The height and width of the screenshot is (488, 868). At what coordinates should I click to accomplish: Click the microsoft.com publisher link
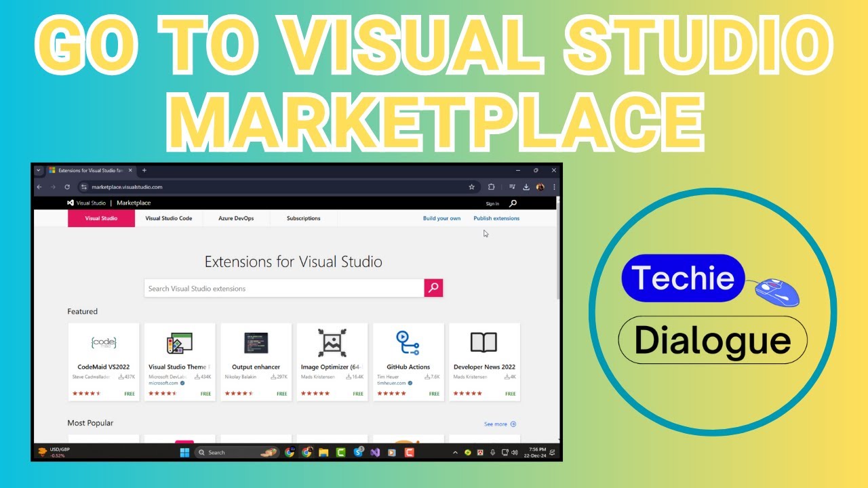[x=163, y=383]
